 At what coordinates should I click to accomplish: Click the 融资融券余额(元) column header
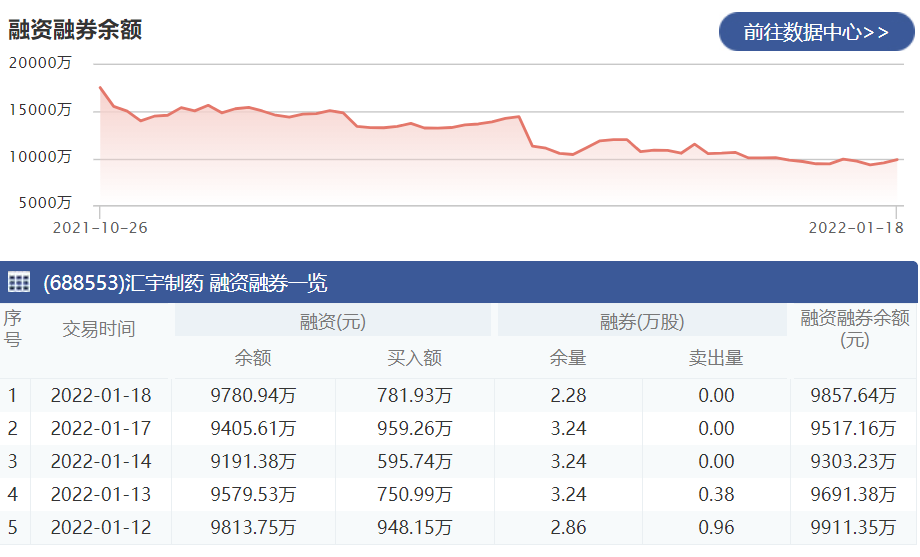pos(855,328)
